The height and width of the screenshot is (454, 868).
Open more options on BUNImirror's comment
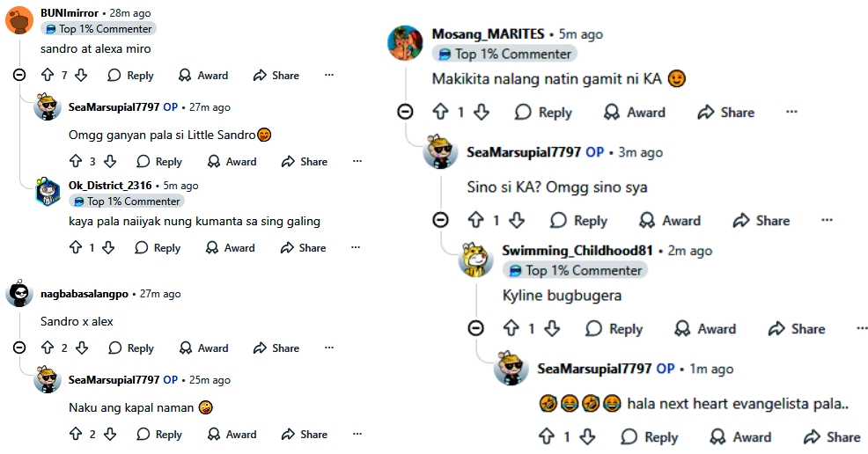click(x=329, y=76)
